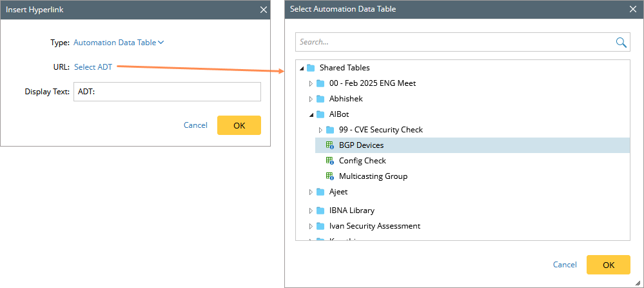644x288 pixels.
Task: Click the BGP Devices table icon
Action: tap(330, 145)
